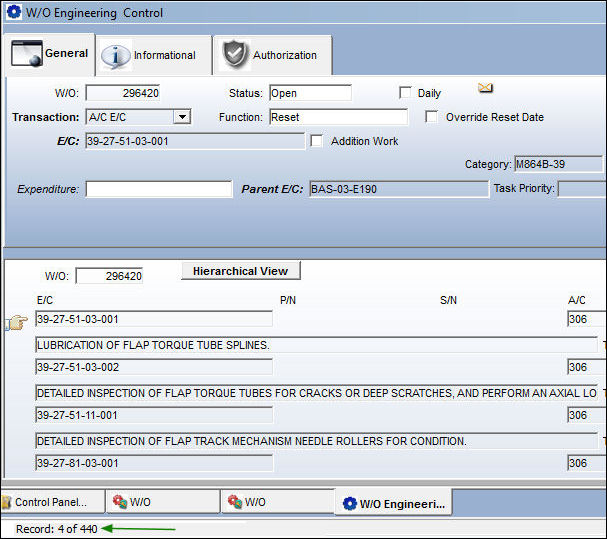Click the Hierarchical View button

tap(240, 271)
